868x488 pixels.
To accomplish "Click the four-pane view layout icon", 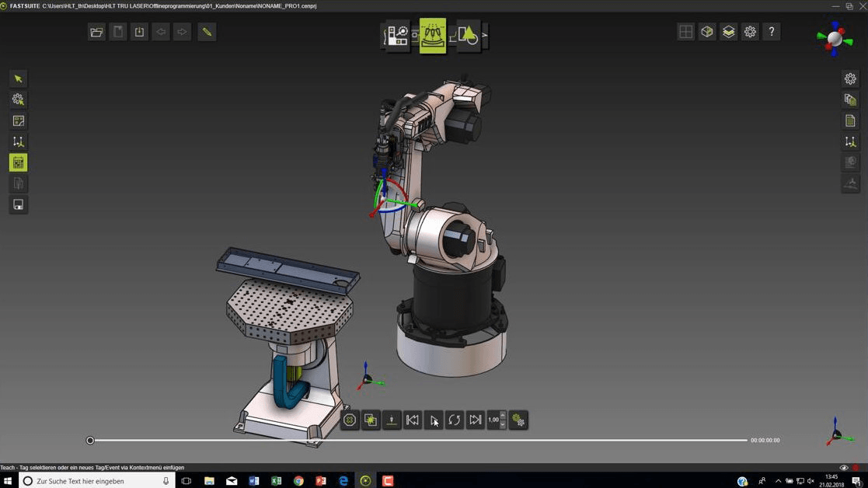I will click(x=685, y=32).
